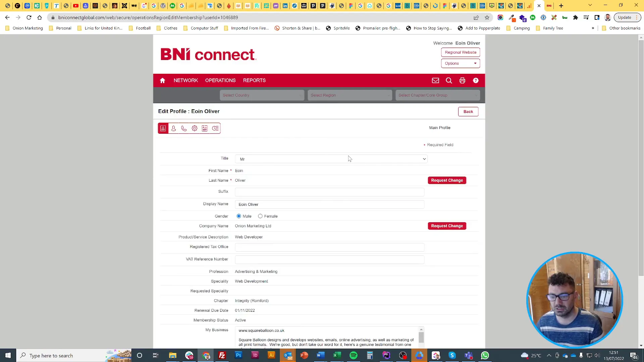Click the Regional Website button
Image resolution: width=644 pixels, height=362 pixels.
point(461,52)
